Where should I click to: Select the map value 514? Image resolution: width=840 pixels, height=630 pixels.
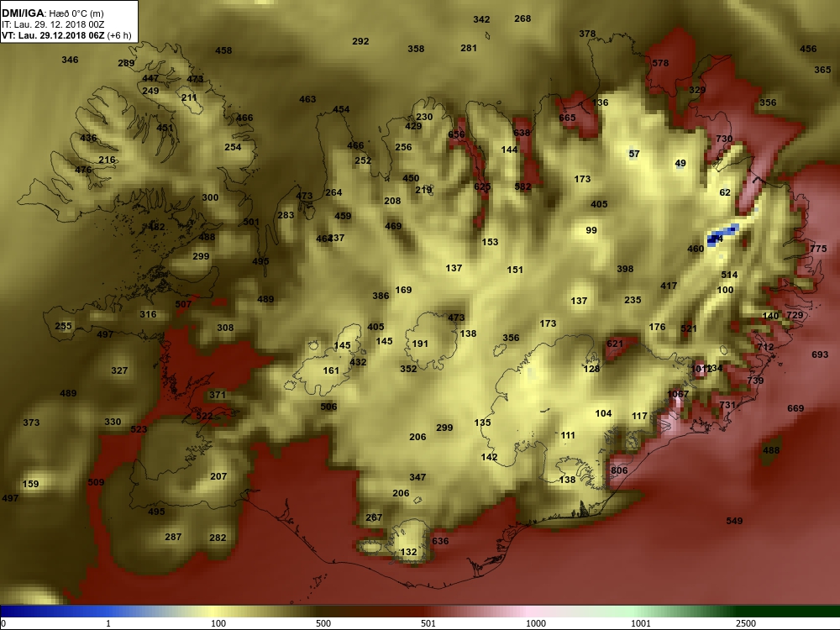(x=729, y=275)
